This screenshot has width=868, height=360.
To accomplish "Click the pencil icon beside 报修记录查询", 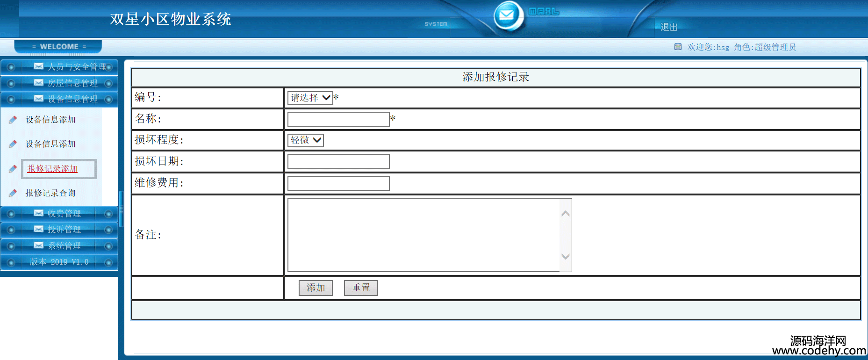I will tap(13, 193).
